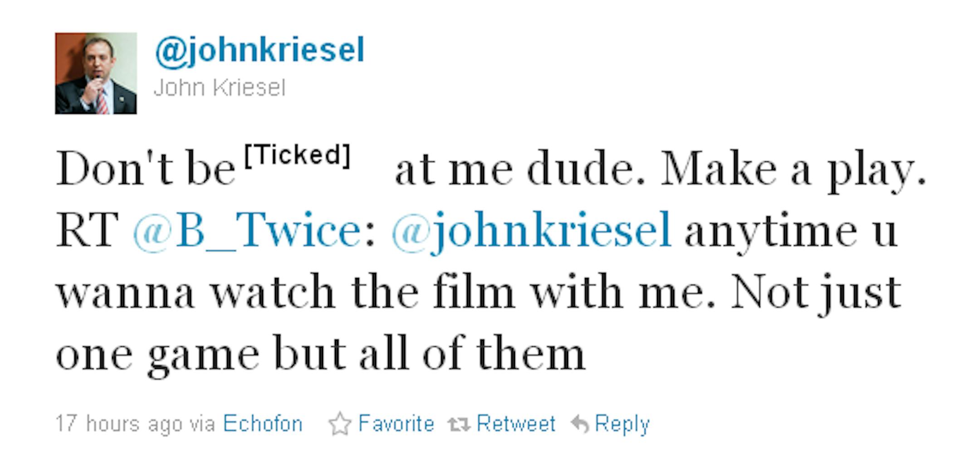Open John Kriesel's profile avatar photo

click(x=96, y=73)
